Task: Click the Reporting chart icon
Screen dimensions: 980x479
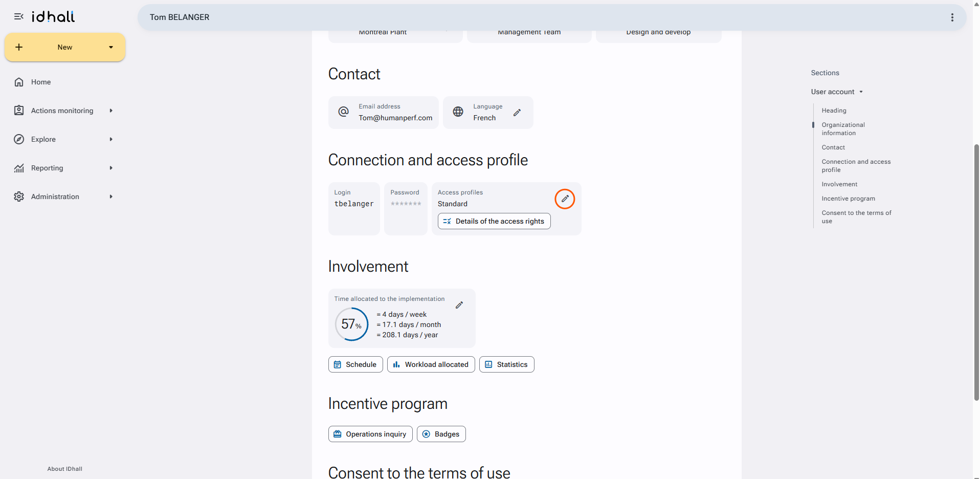Action: [x=19, y=168]
